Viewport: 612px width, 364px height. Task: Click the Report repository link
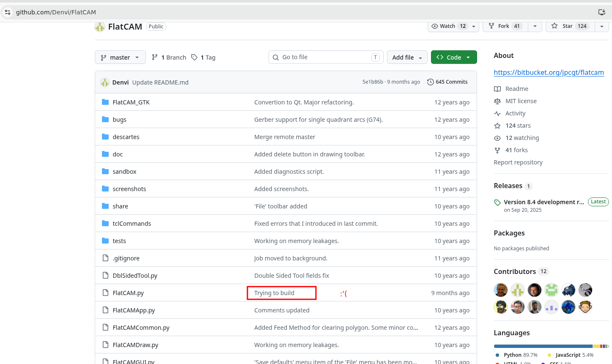coord(518,162)
